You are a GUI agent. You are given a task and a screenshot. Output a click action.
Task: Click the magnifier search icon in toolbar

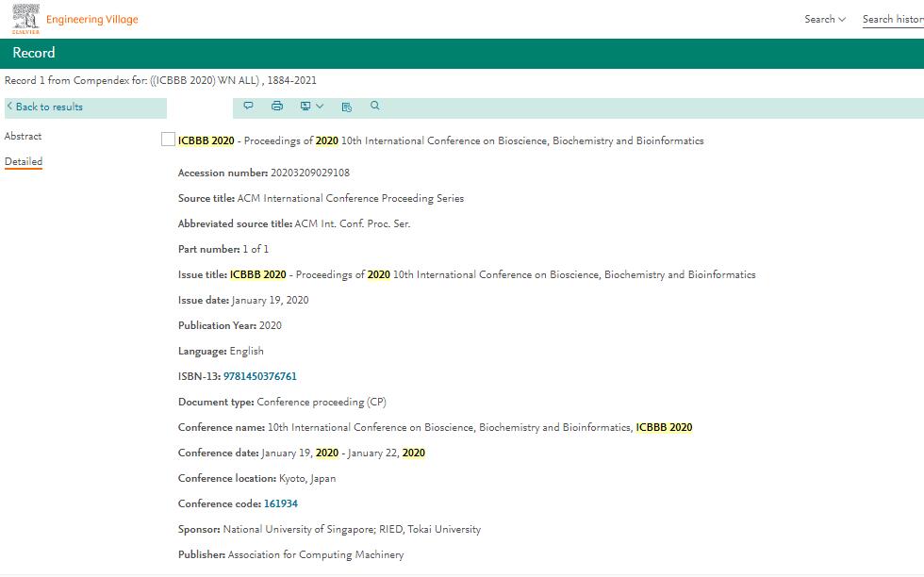pyautogui.click(x=375, y=106)
